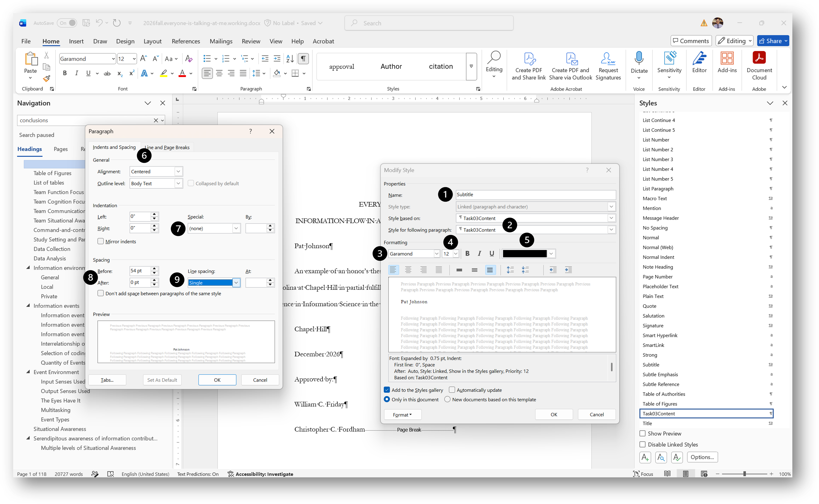Click the Share button

(773, 41)
